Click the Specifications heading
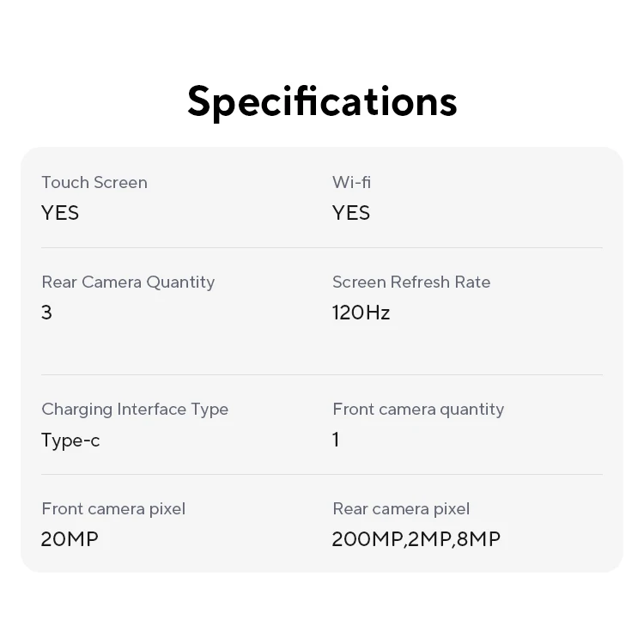The width and height of the screenshot is (644, 644). 322,101
